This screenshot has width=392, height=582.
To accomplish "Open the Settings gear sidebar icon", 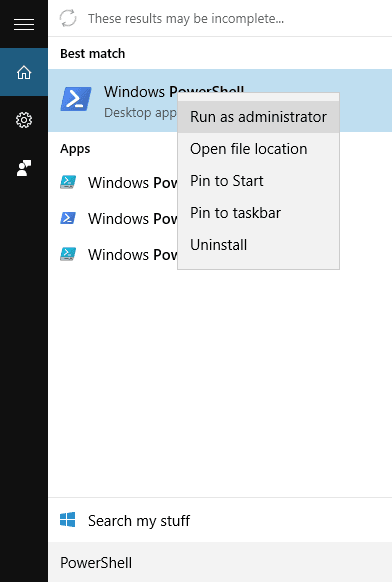I will point(24,120).
